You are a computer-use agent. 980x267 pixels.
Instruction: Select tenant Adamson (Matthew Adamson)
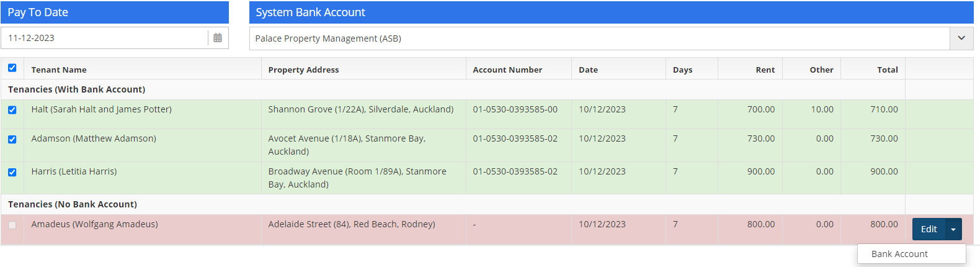pos(94,138)
